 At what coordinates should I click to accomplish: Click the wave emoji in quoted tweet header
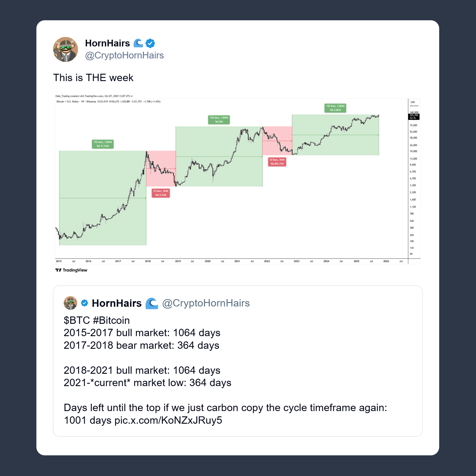152,303
